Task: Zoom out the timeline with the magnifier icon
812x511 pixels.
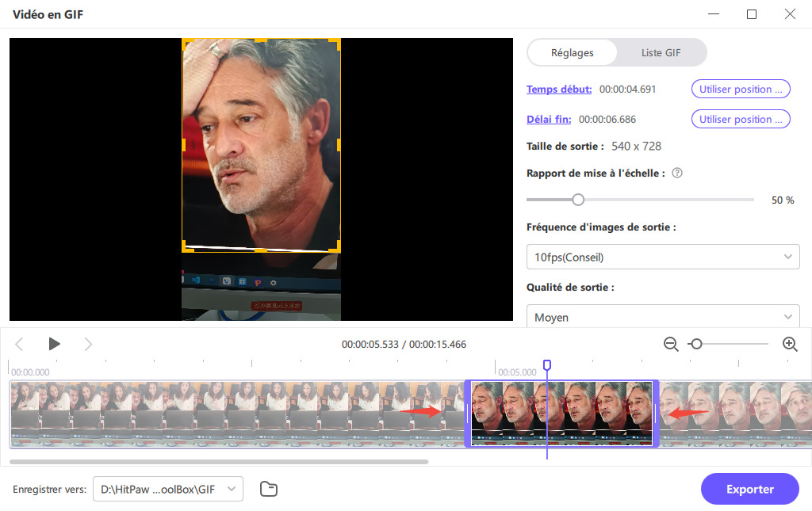Action: [x=670, y=344]
